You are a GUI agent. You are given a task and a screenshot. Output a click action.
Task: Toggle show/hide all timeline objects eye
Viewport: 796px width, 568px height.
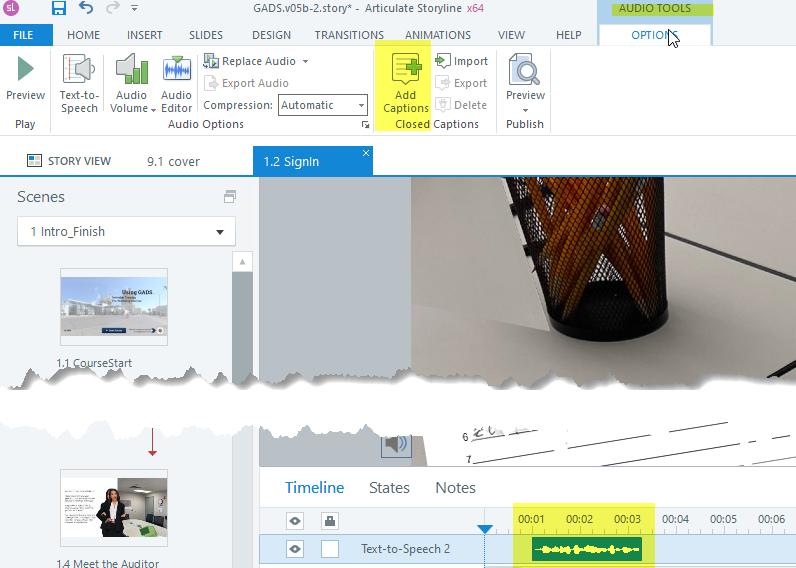coord(295,520)
